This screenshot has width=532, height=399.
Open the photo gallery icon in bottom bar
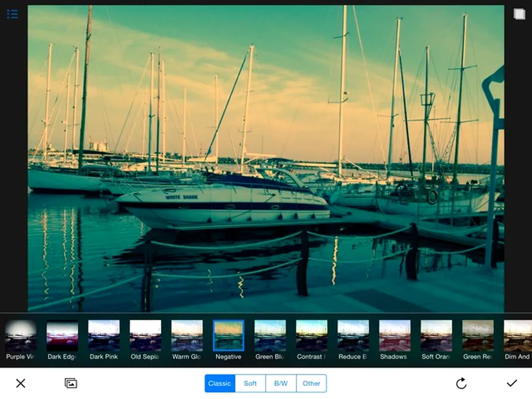pos(71,383)
